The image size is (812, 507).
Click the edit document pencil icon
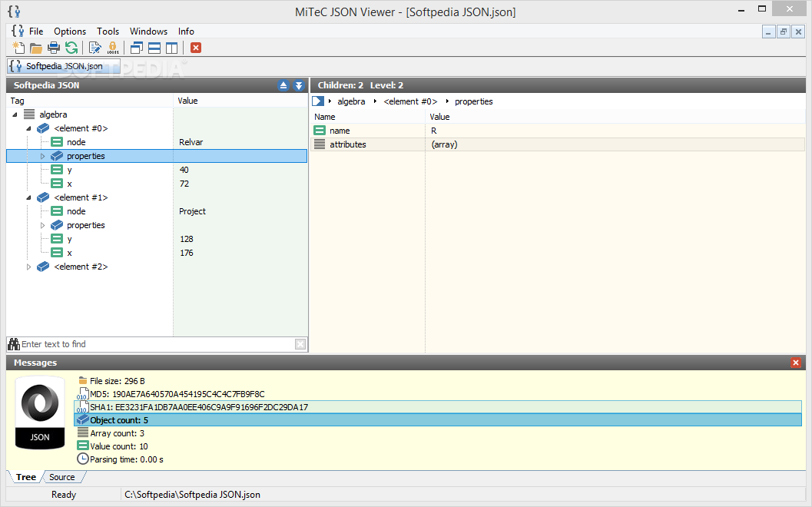(94, 48)
